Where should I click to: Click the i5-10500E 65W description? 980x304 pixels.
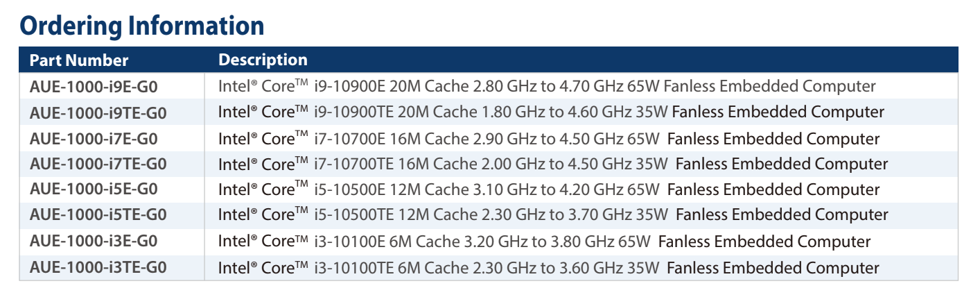549,189
